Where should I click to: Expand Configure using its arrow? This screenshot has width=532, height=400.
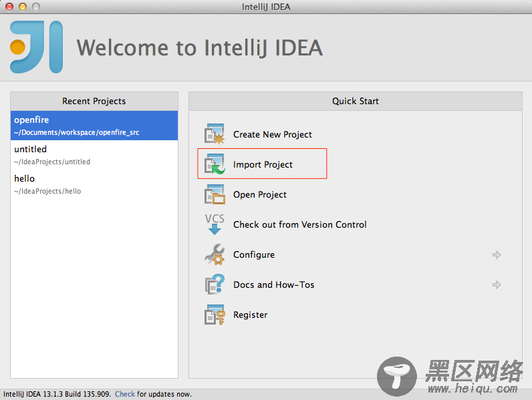[497, 254]
